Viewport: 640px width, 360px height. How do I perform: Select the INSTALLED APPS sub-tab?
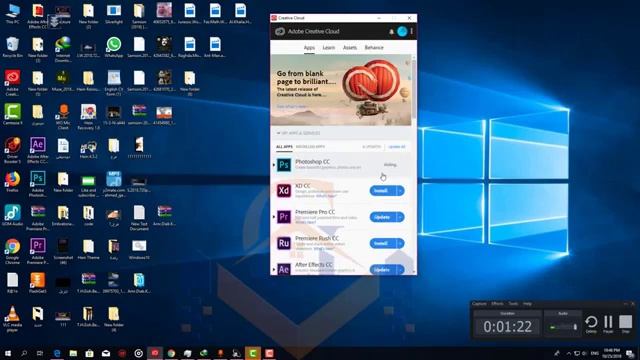tap(310, 147)
